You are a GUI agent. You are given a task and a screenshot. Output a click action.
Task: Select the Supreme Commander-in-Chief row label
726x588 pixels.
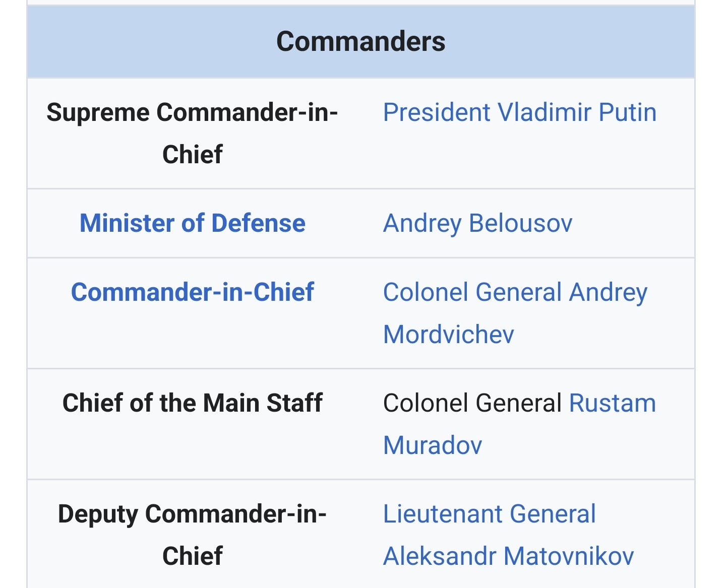(x=192, y=133)
